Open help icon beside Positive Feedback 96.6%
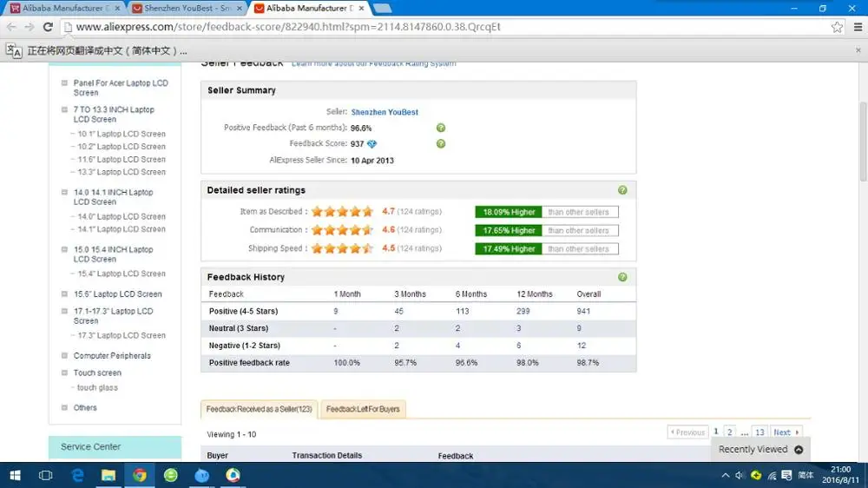 (x=441, y=128)
